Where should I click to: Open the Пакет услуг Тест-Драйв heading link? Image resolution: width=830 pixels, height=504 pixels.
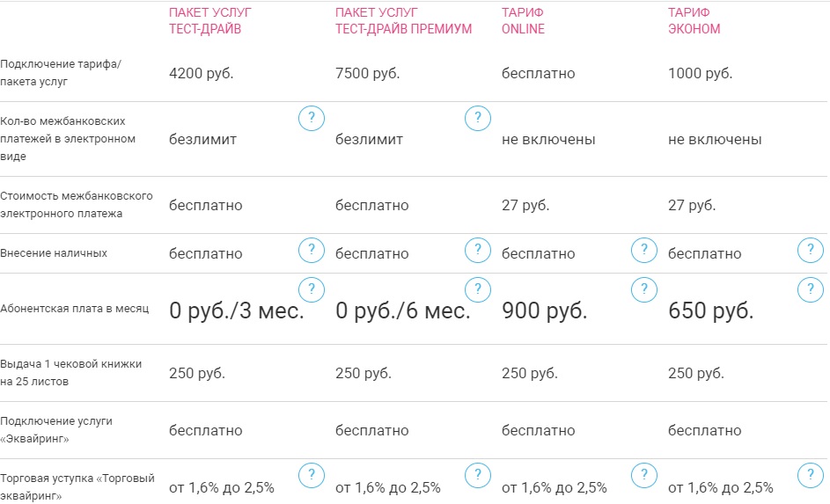tap(205, 21)
